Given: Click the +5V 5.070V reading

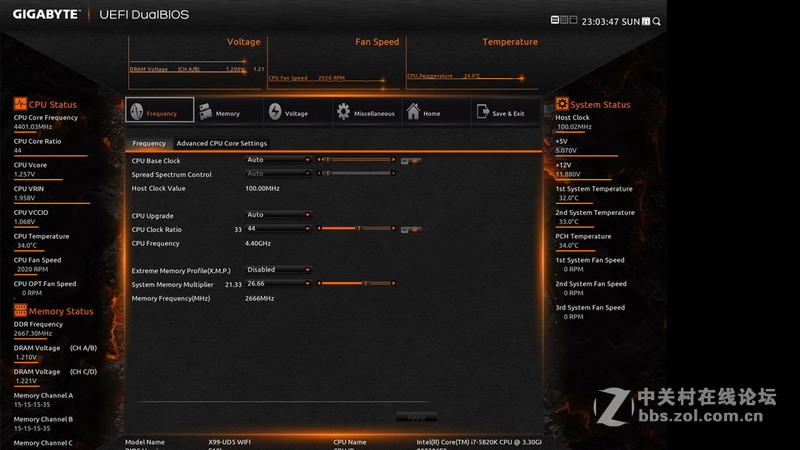Looking at the screenshot, I should click(x=566, y=151).
